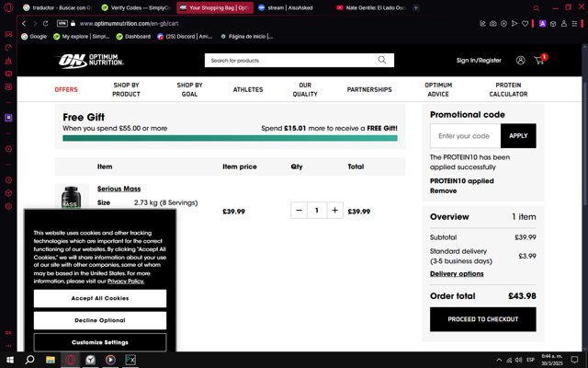Click the Serious Mass product link
This screenshot has height=368, width=588.
[119, 189]
